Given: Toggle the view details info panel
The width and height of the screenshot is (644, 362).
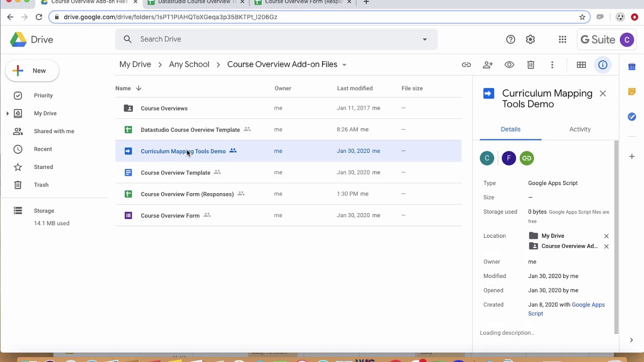Looking at the screenshot, I should pyautogui.click(x=603, y=65).
